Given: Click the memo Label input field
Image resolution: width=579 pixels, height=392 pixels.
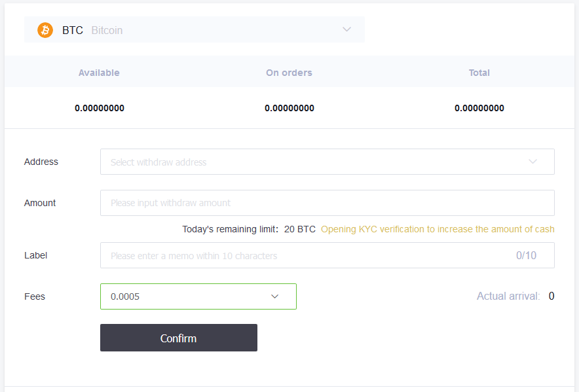Looking at the screenshot, I should click(x=301, y=255).
